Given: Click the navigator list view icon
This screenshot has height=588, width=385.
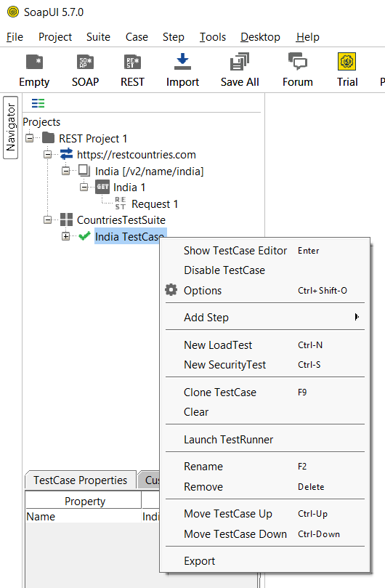Looking at the screenshot, I should point(38,103).
